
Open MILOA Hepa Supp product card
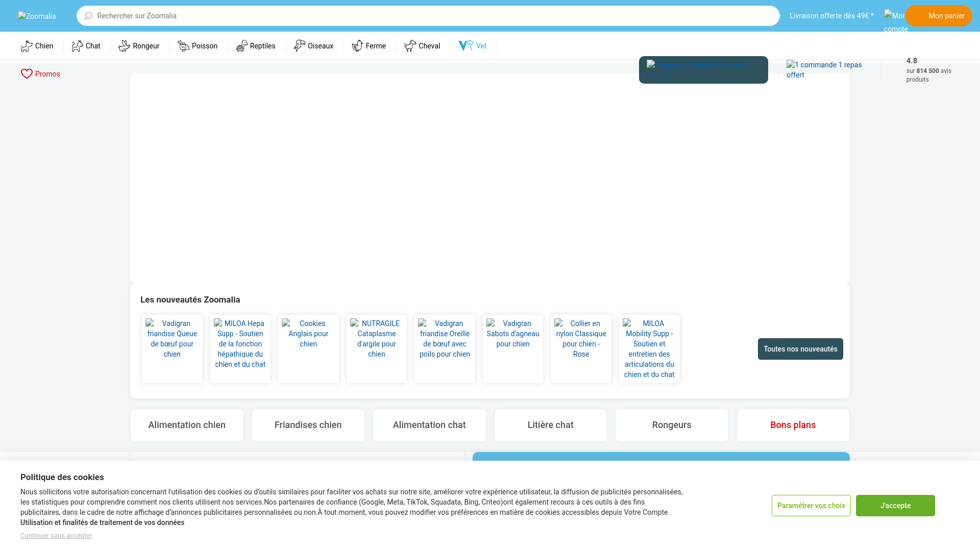240,349
